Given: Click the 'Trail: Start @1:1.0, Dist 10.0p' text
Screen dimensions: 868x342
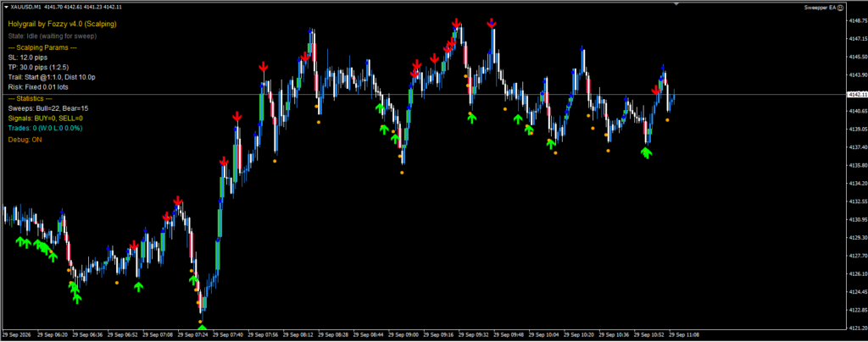Looking at the screenshot, I should 52,77.
